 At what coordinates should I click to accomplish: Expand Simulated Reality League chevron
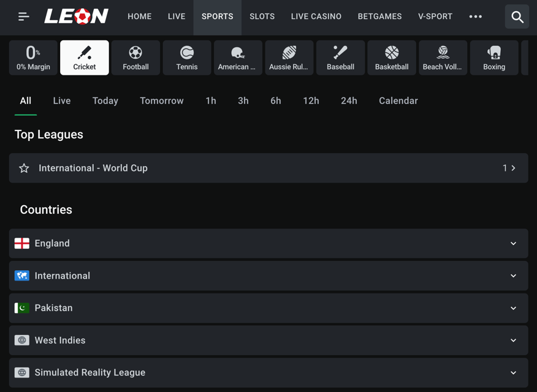click(513, 372)
